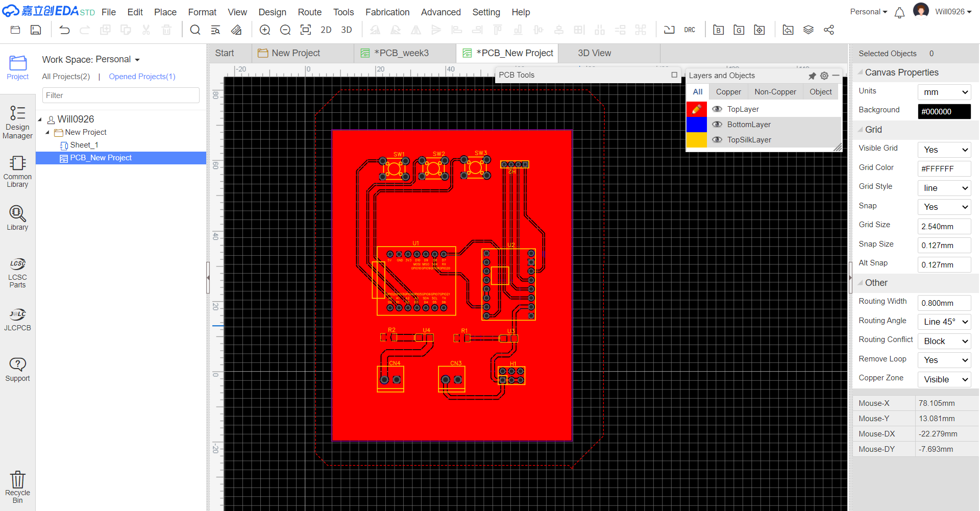Viewport: 980px width, 511px height.
Task: Toggle TopSilkLayer visibility eye
Action: [x=717, y=140]
